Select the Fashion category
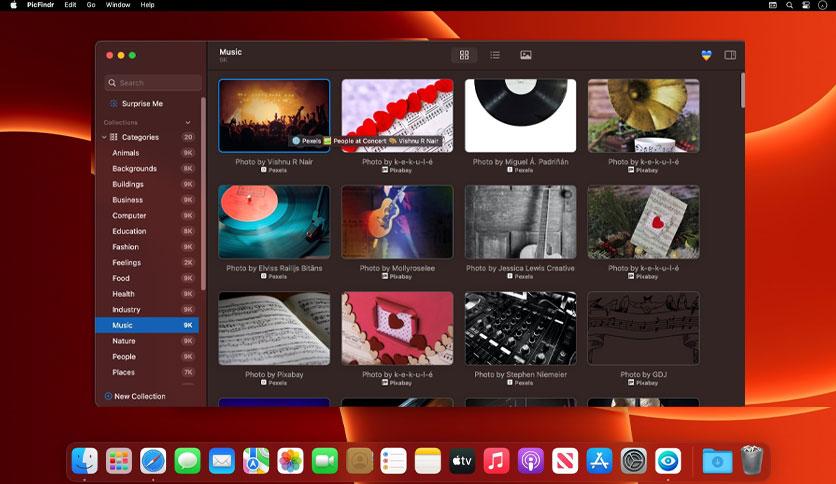The height and width of the screenshot is (484, 836). (147, 247)
